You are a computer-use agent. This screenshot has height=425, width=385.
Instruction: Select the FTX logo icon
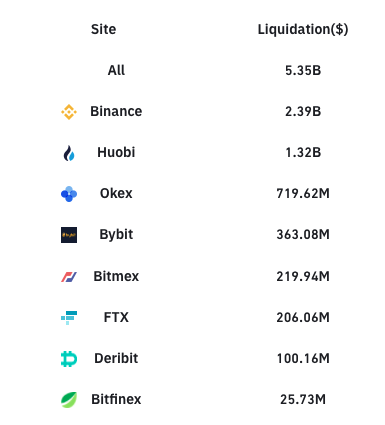click(x=69, y=317)
